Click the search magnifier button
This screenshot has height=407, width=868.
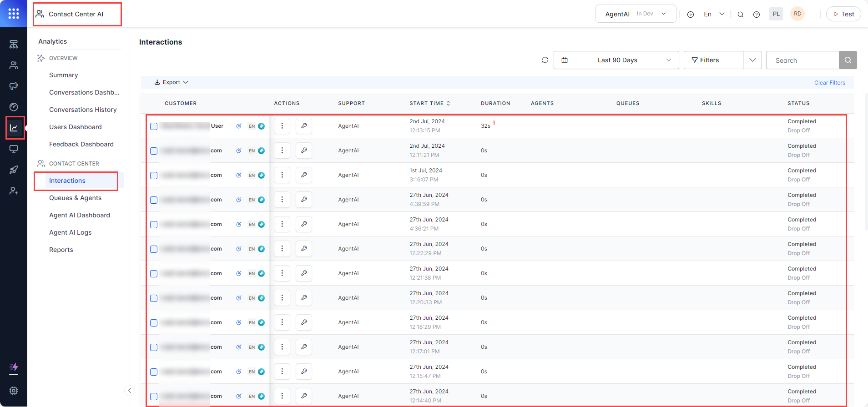coord(848,60)
